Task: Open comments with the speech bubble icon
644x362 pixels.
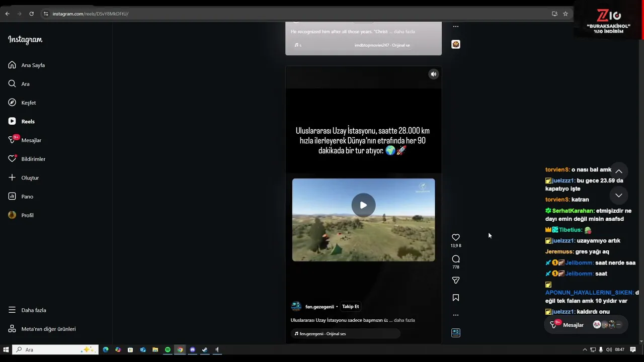Action: pyautogui.click(x=456, y=259)
